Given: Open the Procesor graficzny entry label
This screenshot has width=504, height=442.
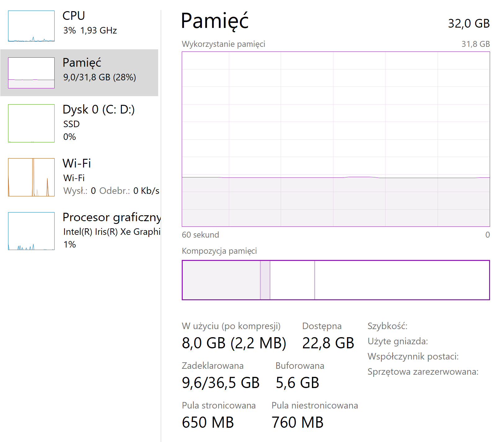Looking at the screenshot, I should click(x=112, y=217).
